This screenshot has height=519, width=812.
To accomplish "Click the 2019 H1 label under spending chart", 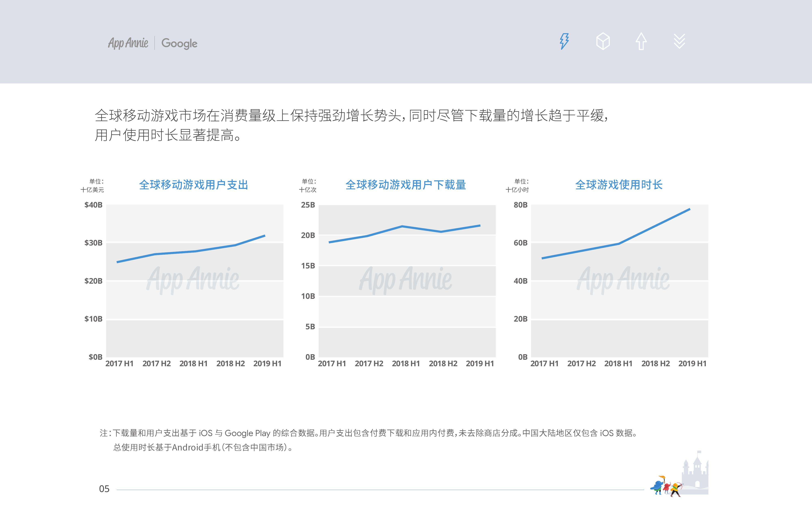I will (x=267, y=364).
